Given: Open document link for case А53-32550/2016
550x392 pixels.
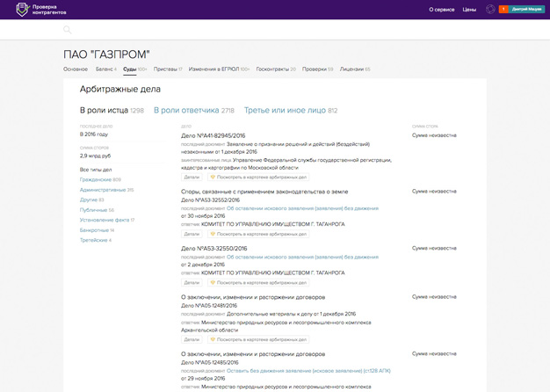Looking at the screenshot, I should [x=301, y=257].
